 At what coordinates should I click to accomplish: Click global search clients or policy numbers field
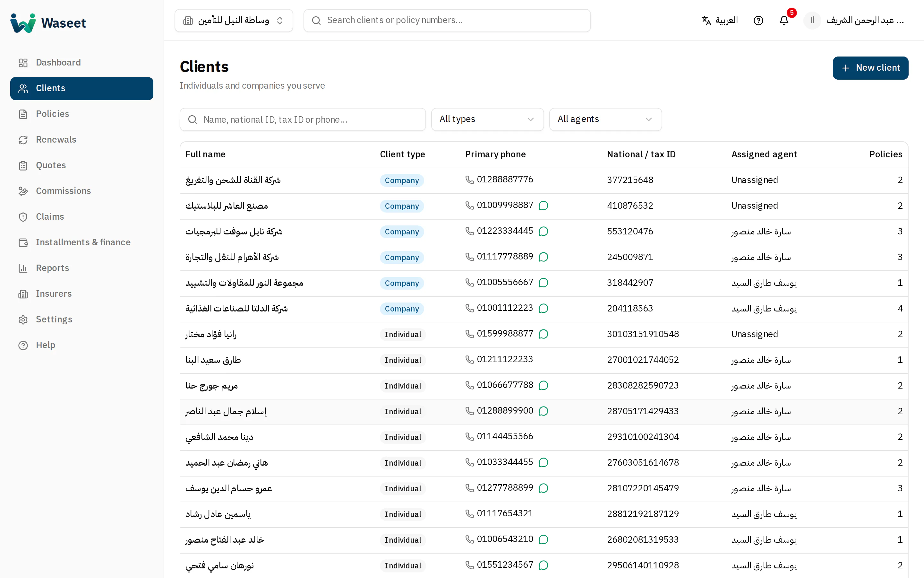pos(447,20)
